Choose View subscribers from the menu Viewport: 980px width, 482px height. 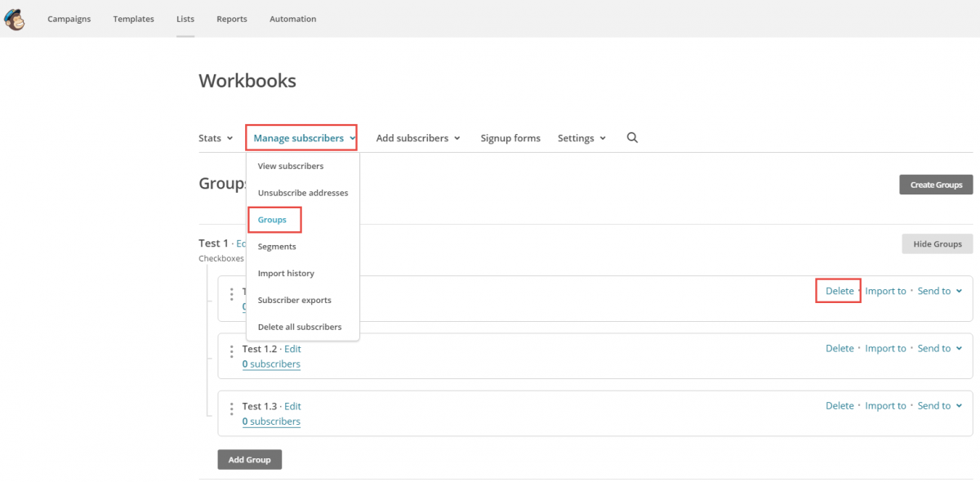point(291,166)
